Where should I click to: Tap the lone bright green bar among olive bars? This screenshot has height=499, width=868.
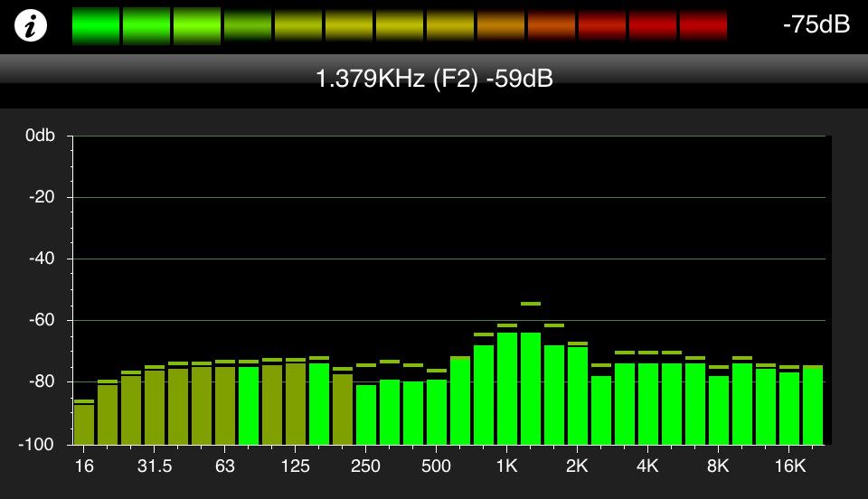pos(249,406)
